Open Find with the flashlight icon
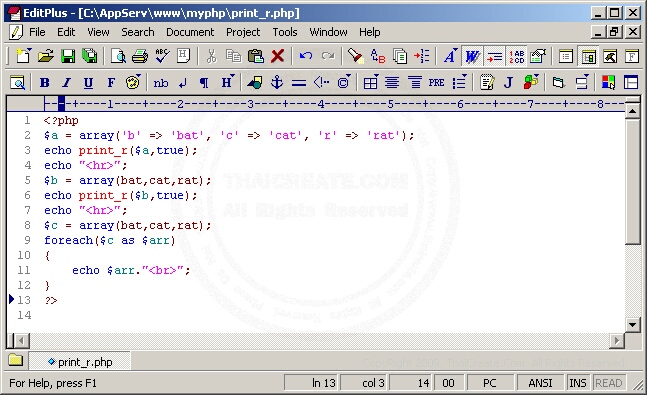The height and width of the screenshot is (395, 647). [x=355, y=56]
